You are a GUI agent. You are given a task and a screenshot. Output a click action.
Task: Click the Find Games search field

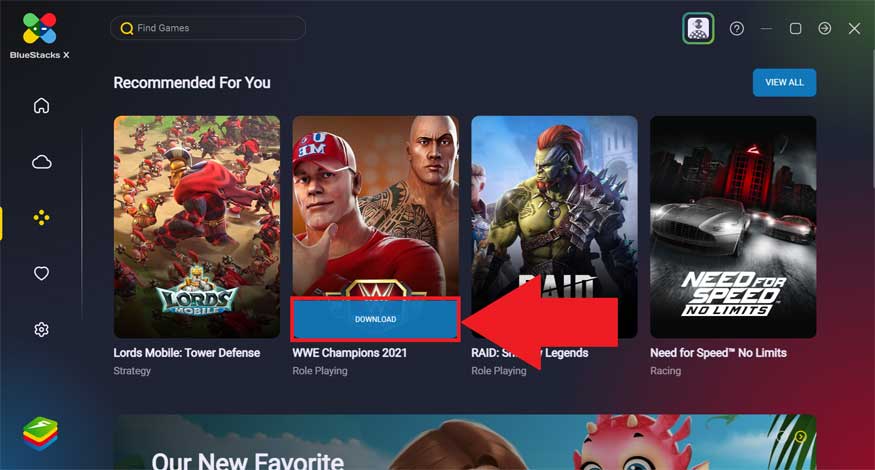(208, 28)
